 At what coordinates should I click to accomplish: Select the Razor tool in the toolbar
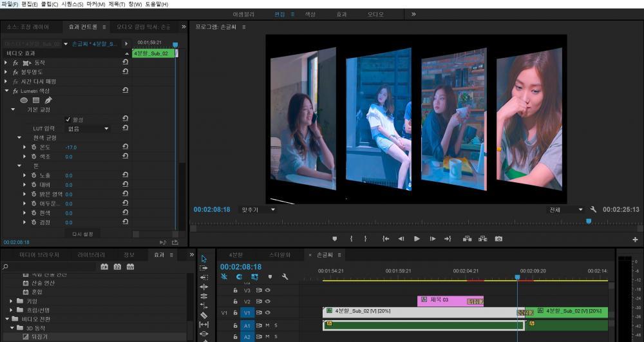tap(204, 315)
